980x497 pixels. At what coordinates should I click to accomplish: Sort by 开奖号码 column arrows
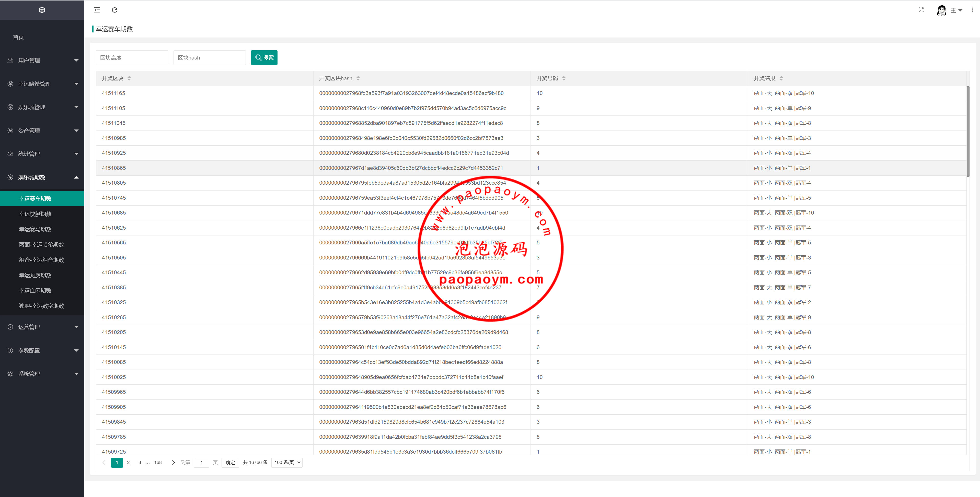click(x=564, y=78)
